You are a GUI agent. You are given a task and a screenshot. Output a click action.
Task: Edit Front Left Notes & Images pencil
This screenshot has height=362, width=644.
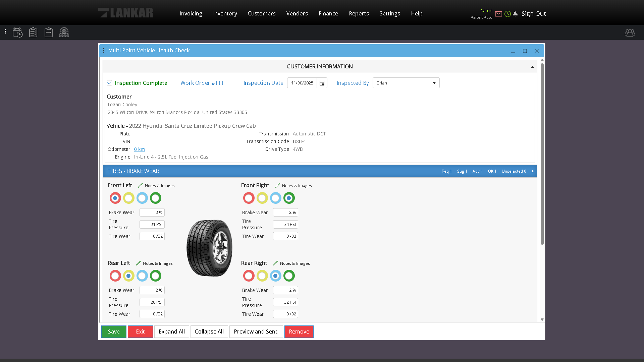pyautogui.click(x=141, y=185)
